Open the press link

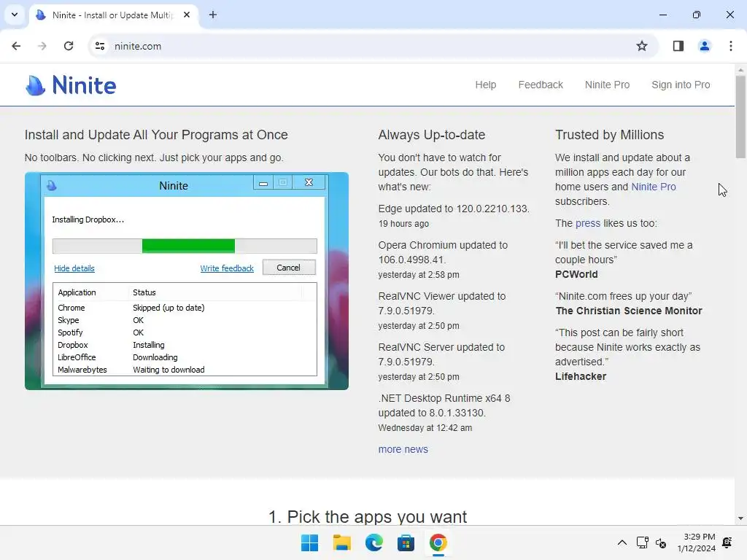click(587, 223)
